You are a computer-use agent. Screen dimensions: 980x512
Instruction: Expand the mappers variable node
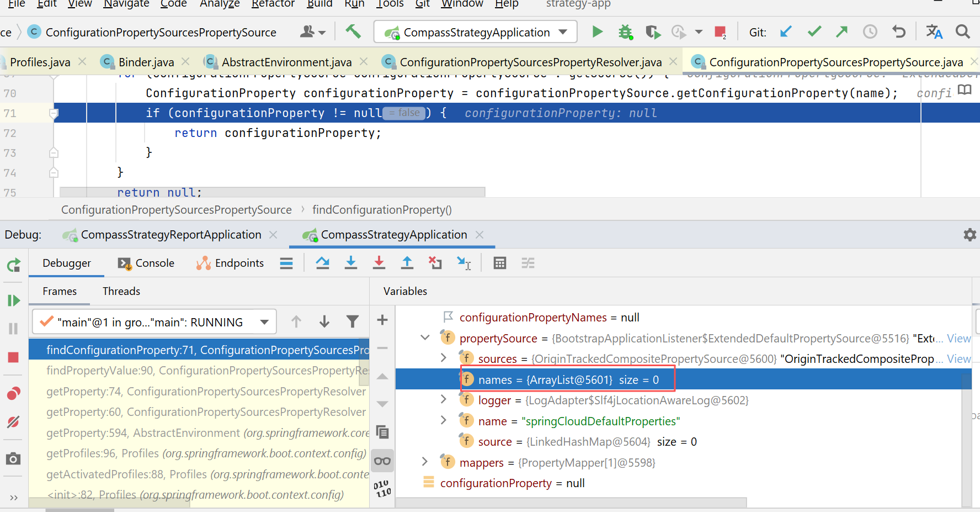click(425, 462)
